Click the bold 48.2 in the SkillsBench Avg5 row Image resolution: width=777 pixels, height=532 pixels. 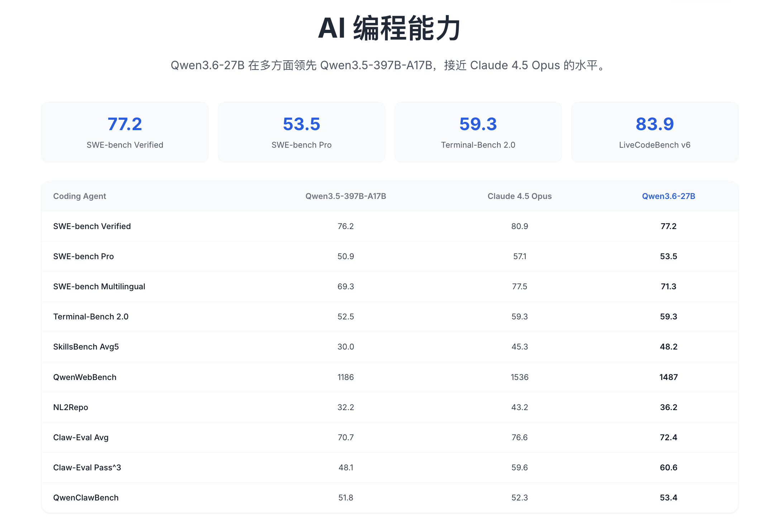[x=668, y=347]
